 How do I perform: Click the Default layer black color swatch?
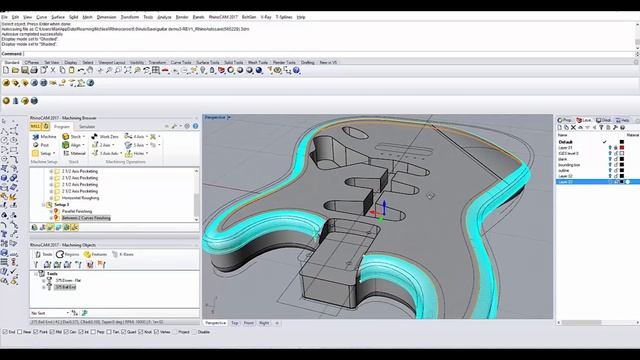click(x=622, y=142)
